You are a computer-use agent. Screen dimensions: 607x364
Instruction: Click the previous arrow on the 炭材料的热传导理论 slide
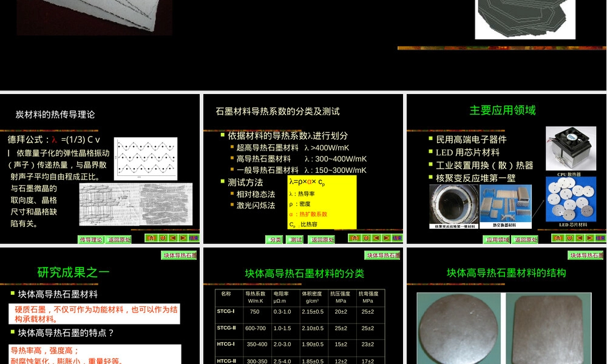173,238
